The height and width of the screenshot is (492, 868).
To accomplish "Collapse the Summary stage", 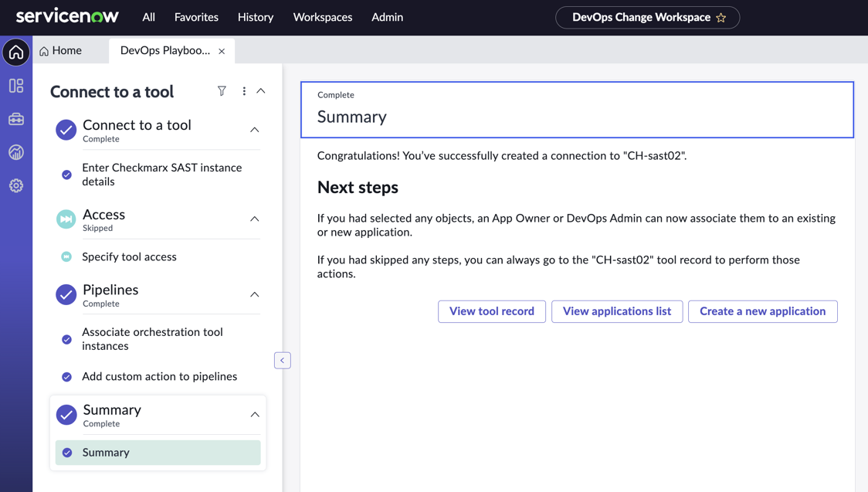I will tap(255, 415).
